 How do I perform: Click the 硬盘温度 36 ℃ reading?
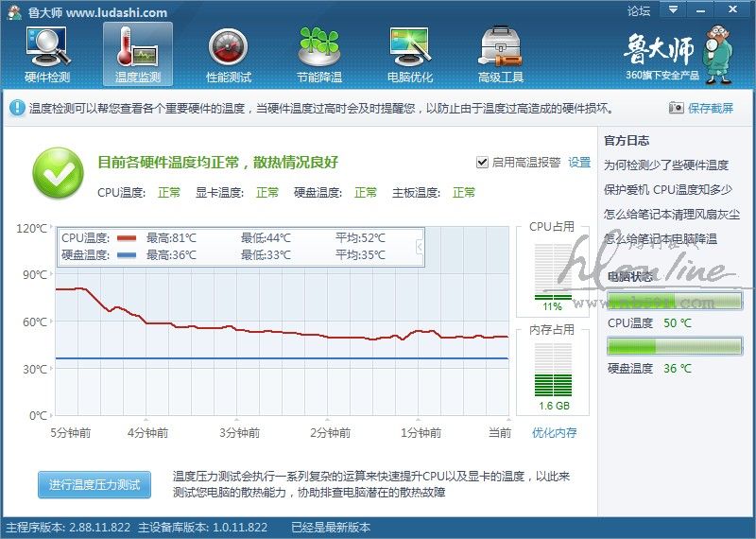click(649, 368)
